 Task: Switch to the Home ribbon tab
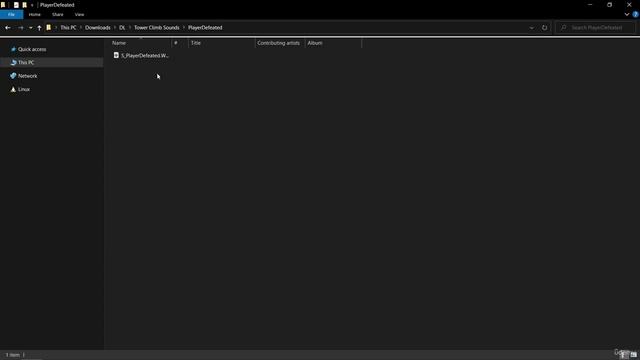pos(34,14)
